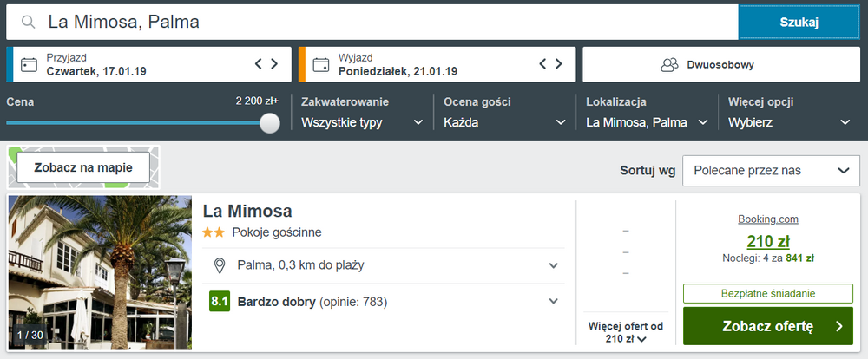The image size is (868, 359).
Task: Click the Zobacz ofertę button
Action: click(x=768, y=326)
